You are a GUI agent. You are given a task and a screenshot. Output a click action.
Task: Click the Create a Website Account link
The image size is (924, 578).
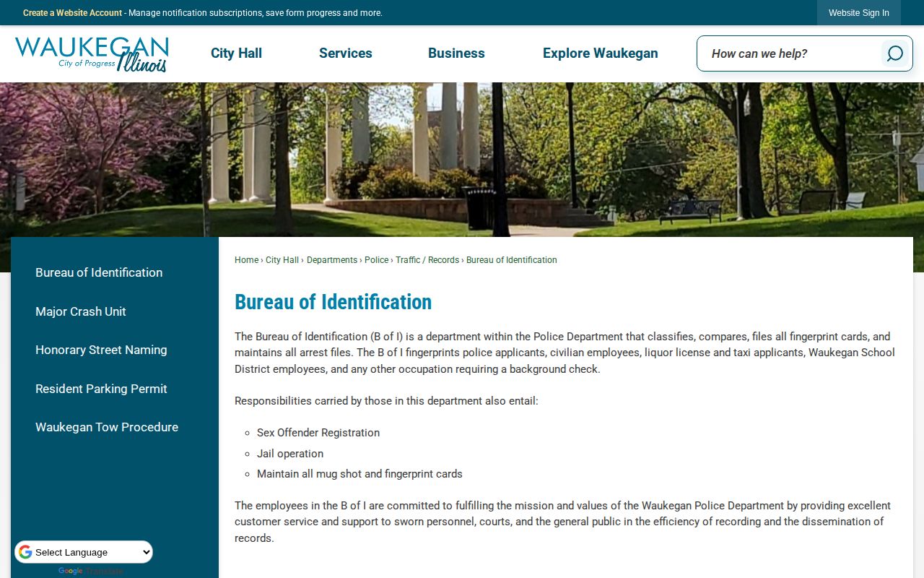tap(72, 13)
